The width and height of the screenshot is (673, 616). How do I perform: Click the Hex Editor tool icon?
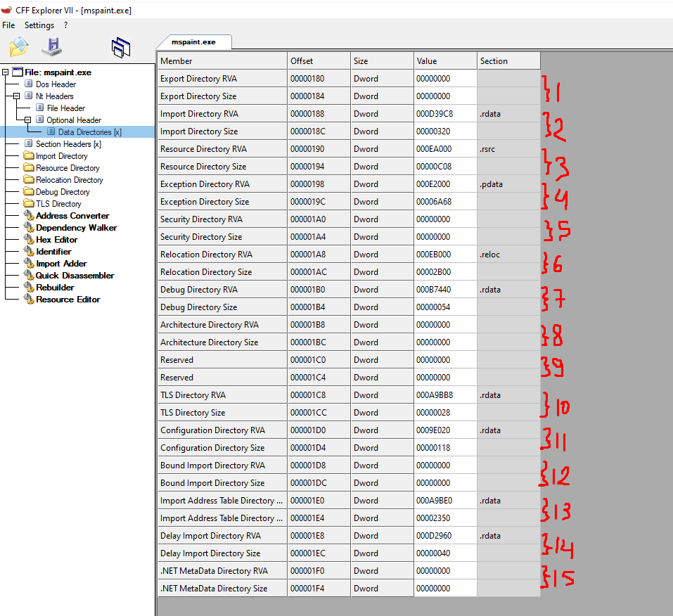[29, 240]
